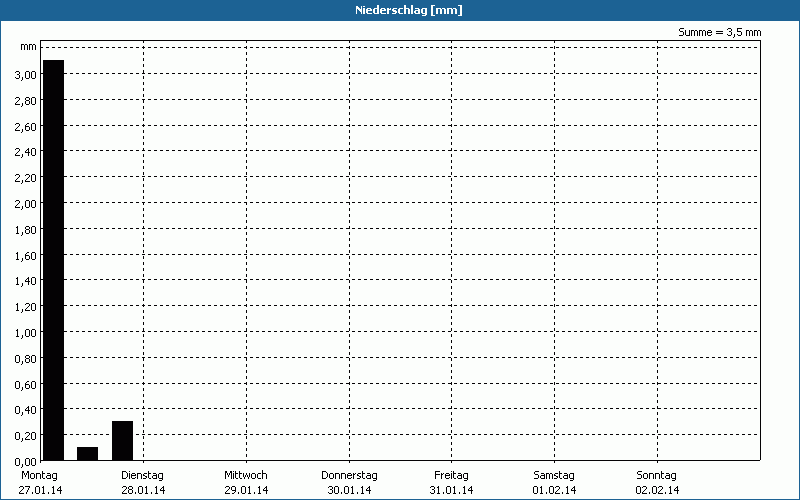800x500 pixels.
Task: Select the 'Mittwoch' axis label
Action: [245, 475]
